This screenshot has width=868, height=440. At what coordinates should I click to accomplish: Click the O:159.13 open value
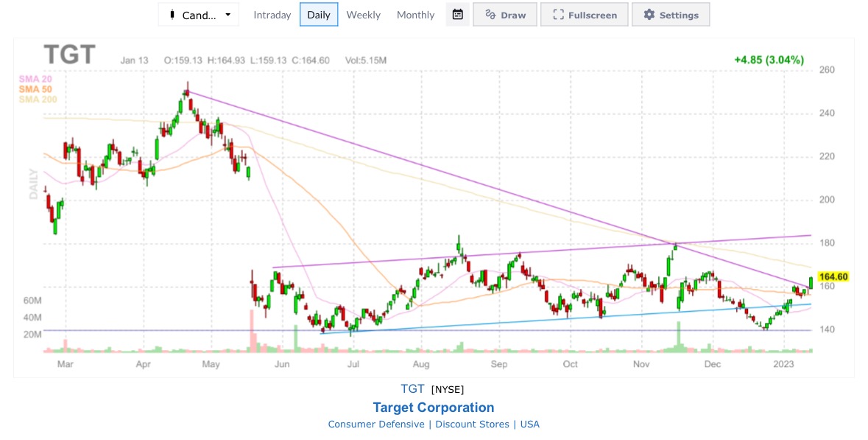pos(183,60)
